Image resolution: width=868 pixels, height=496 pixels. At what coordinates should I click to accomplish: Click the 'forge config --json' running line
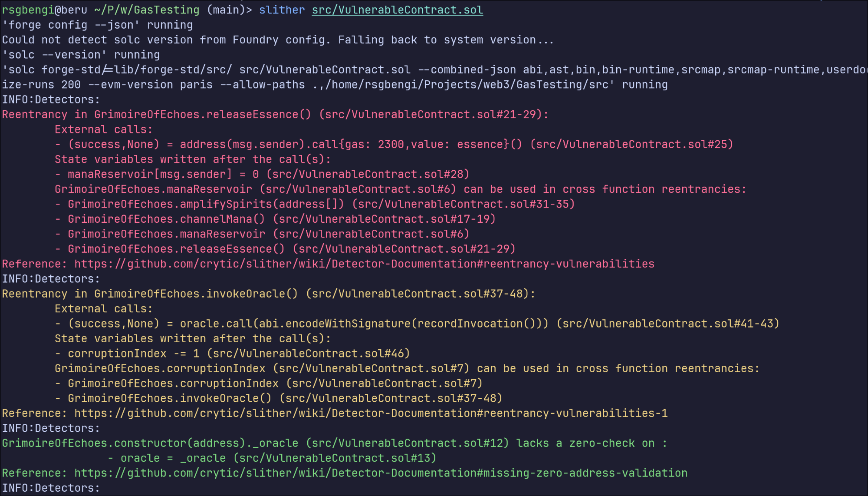97,25
